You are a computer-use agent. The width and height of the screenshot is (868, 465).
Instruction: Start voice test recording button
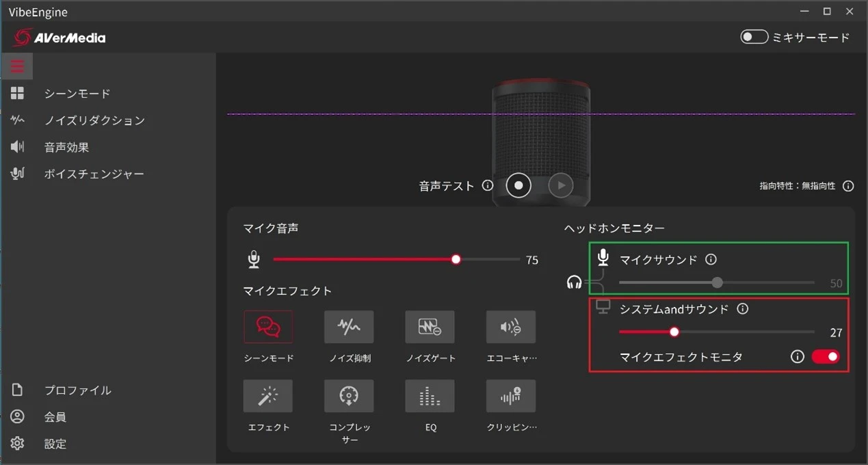coord(518,185)
